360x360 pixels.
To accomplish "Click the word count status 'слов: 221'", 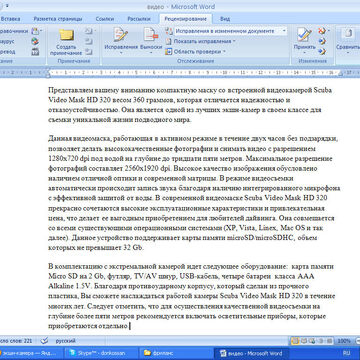I will coord(16,341).
